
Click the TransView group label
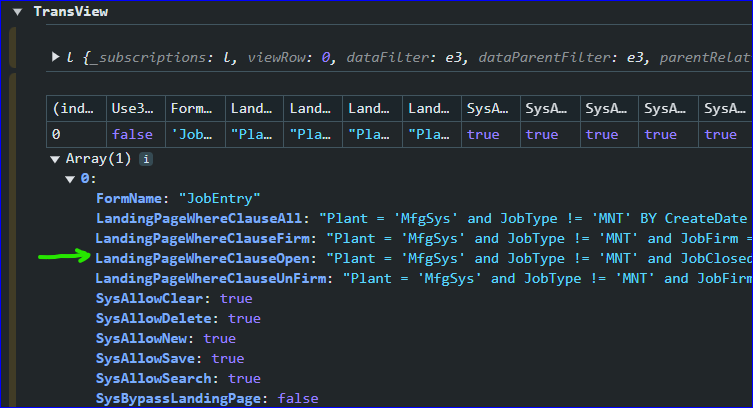pyautogui.click(x=71, y=12)
